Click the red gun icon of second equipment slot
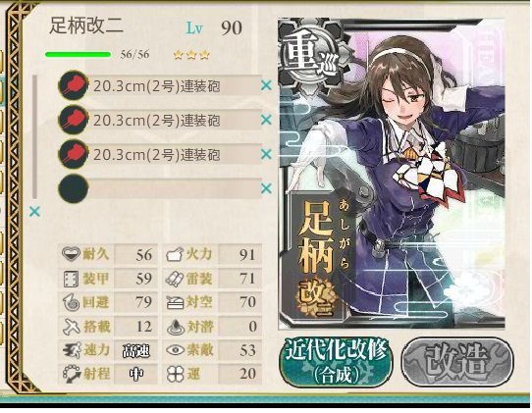 73,120
